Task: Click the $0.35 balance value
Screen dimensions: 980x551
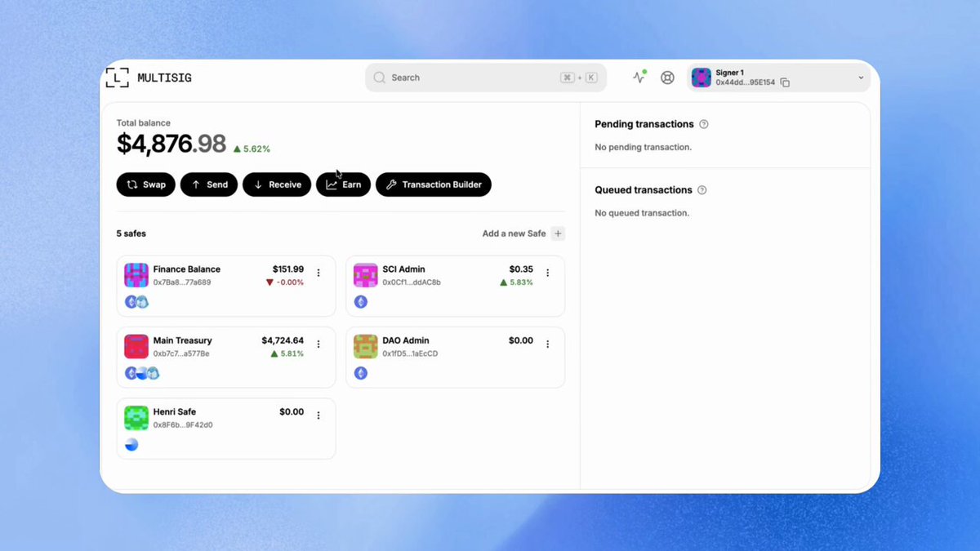Action: 521,269
